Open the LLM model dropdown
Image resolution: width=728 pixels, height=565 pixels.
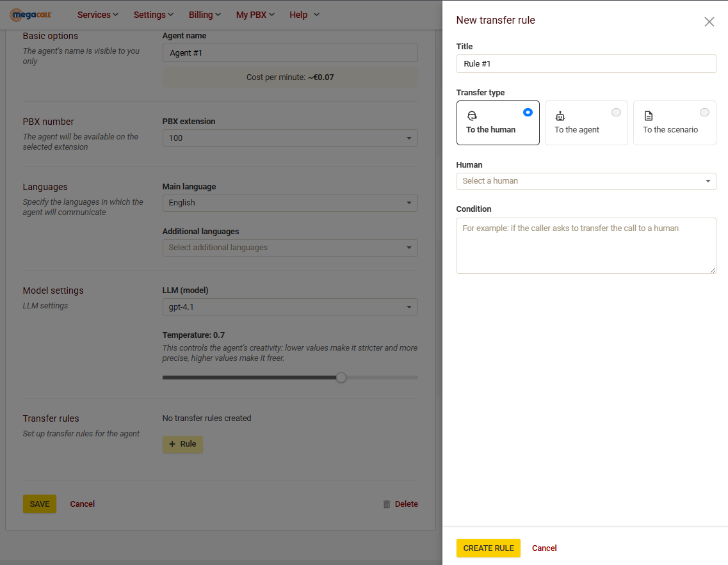click(x=290, y=307)
